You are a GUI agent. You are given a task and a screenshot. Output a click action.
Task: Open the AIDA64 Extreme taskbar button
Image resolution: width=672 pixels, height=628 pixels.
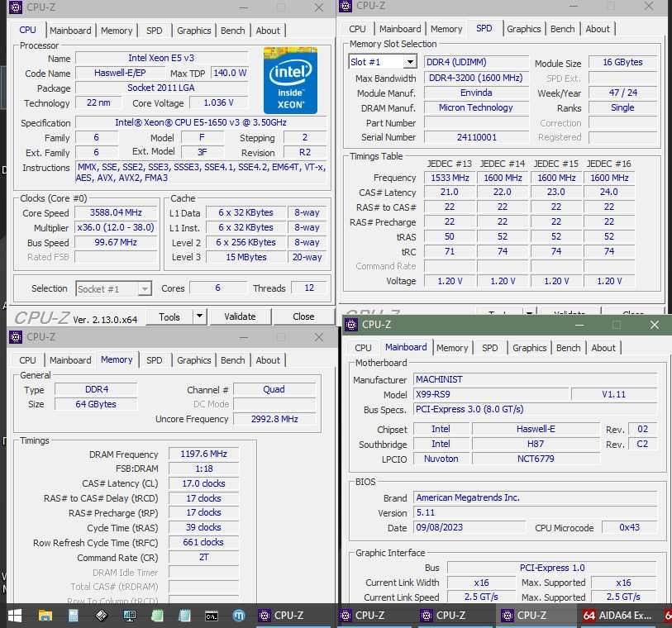617,616
